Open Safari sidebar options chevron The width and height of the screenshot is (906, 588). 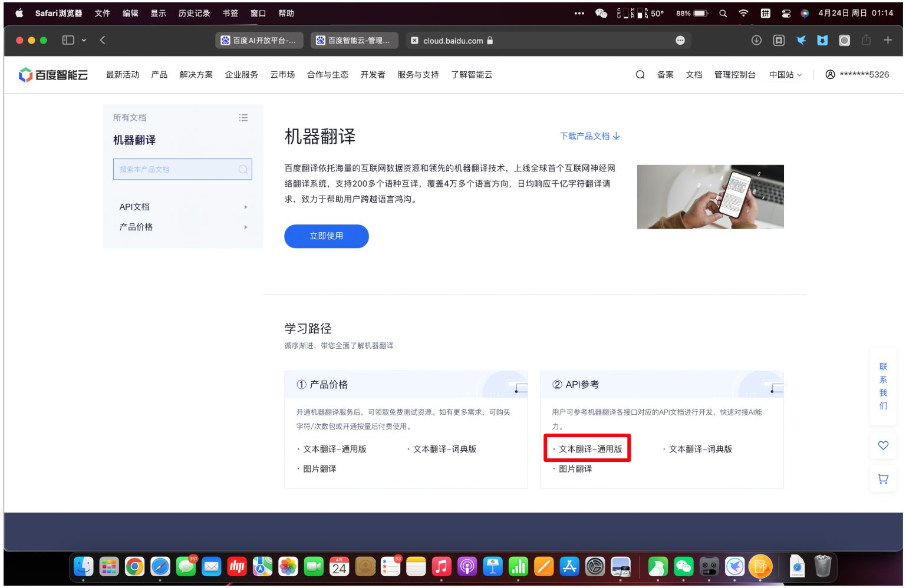[x=84, y=40]
